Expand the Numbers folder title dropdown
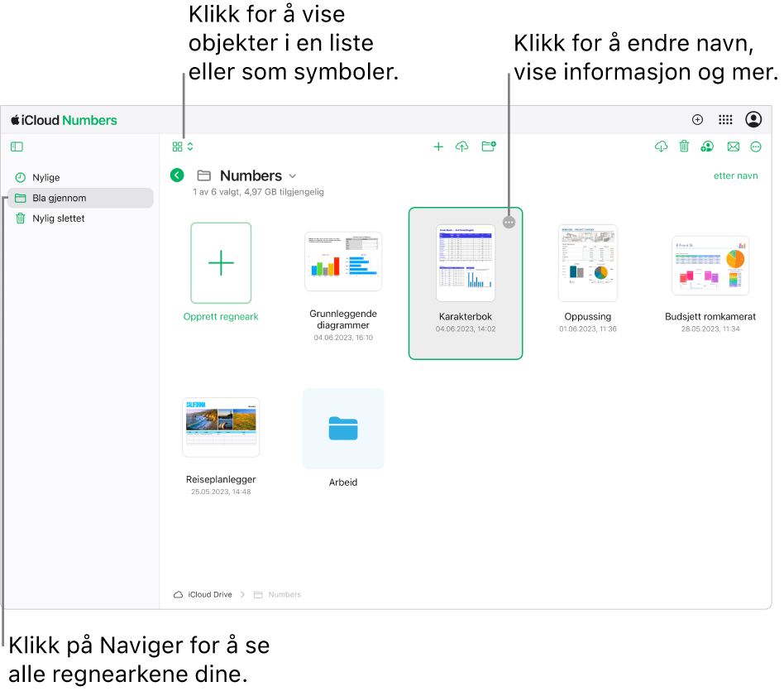This screenshot has height=696, width=784. [x=293, y=176]
